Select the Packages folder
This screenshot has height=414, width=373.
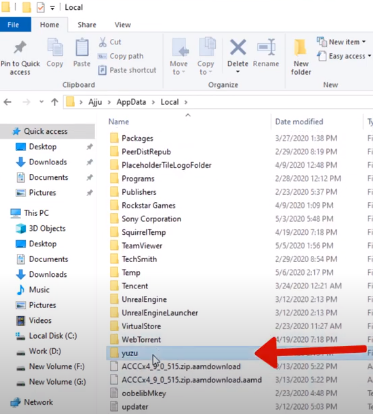137,138
